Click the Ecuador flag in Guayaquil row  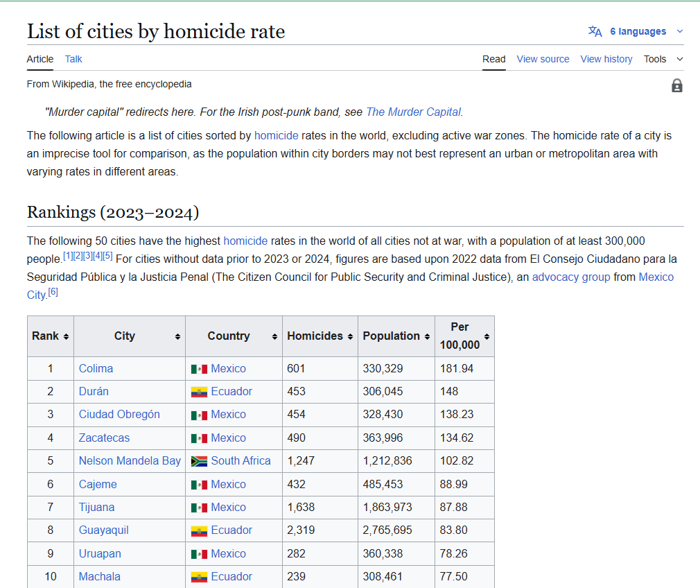(x=199, y=531)
